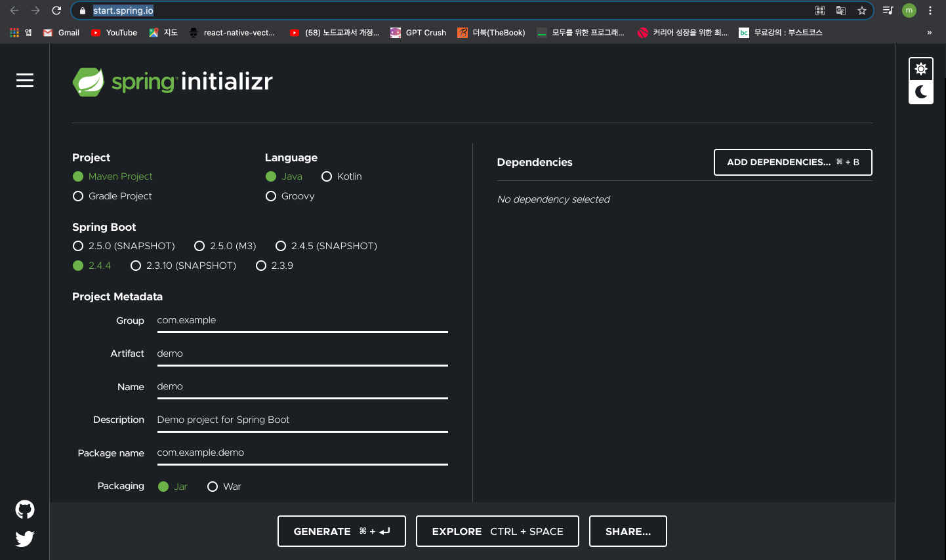Select Spring Boot 2.5.0 (SNAPSHOT)

(x=124, y=246)
